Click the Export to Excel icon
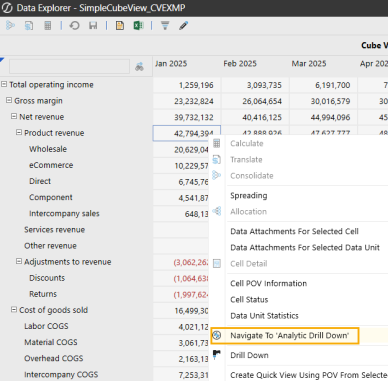 pos(138,26)
